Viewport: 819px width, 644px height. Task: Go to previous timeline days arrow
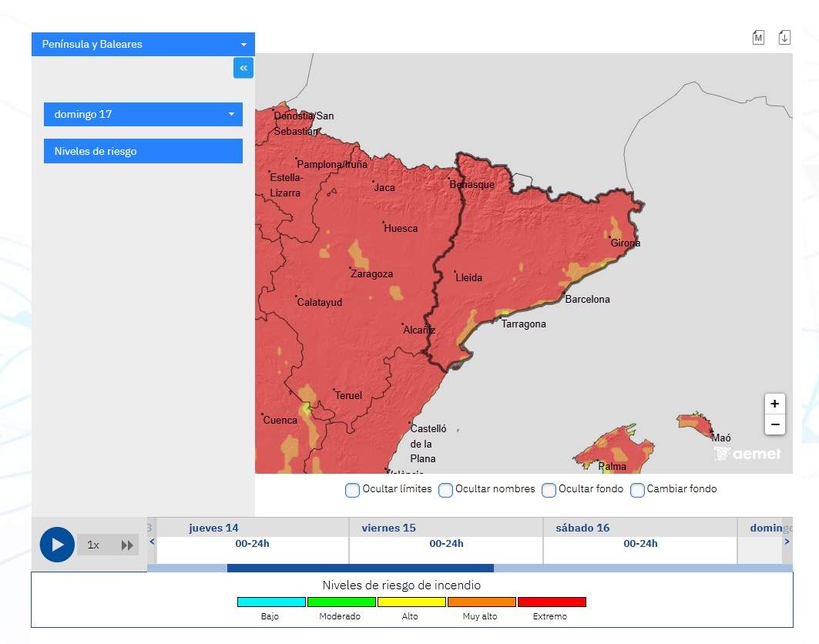click(x=152, y=542)
